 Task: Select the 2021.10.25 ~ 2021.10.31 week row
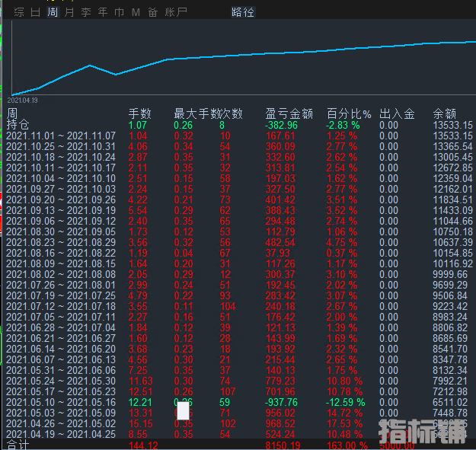point(239,146)
